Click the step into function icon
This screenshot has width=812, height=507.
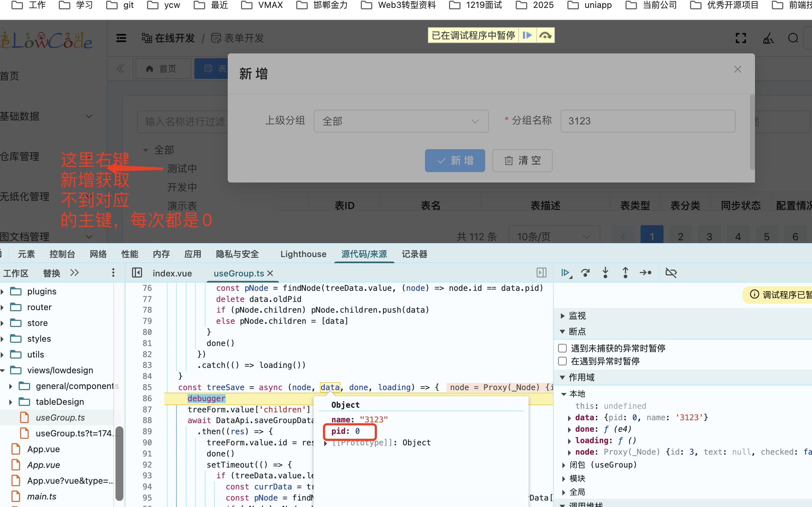605,273
